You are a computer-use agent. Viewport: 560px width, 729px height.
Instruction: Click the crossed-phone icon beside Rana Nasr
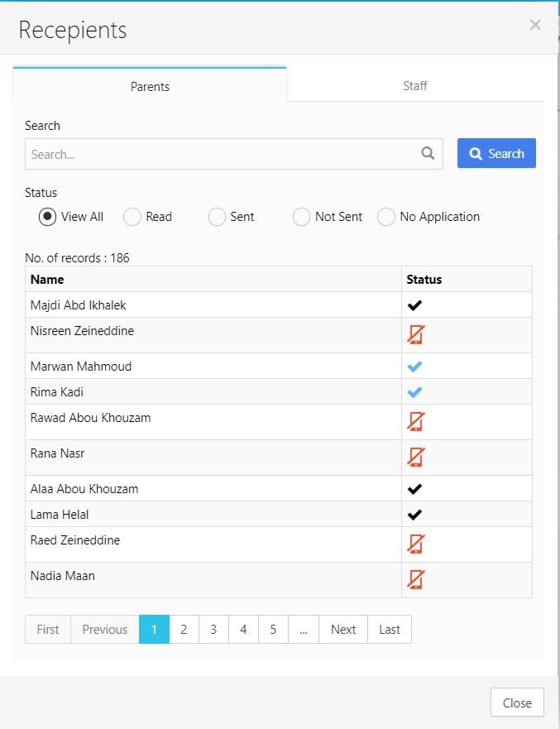[x=415, y=457]
